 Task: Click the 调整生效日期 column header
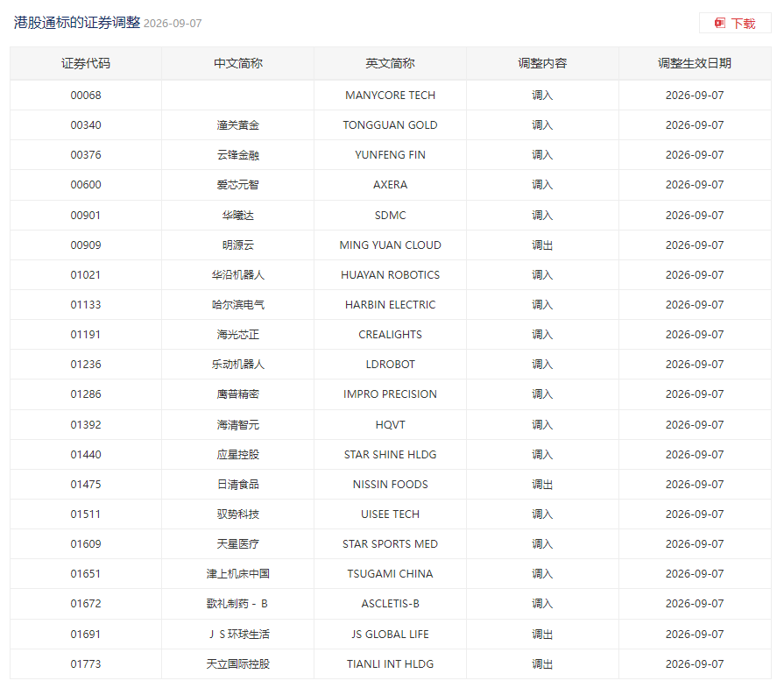point(695,64)
